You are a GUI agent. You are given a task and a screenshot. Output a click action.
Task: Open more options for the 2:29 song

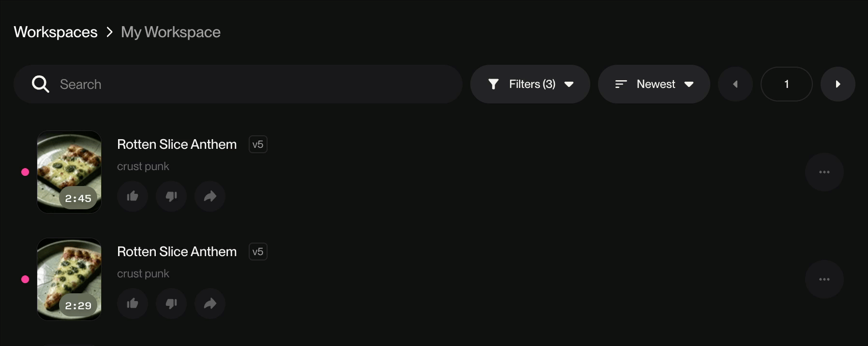tap(824, 279)
